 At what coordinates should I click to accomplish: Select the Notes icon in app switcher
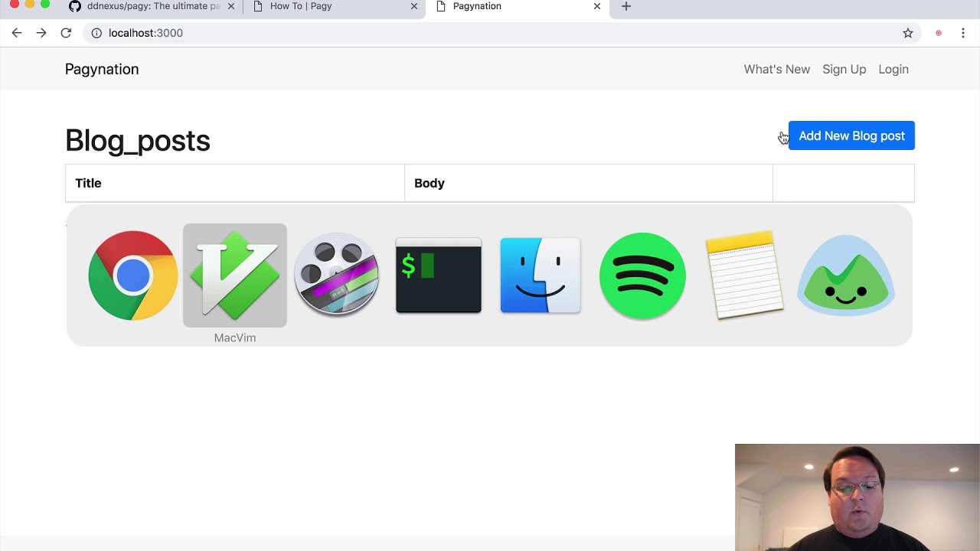click(x=744, y=275)
